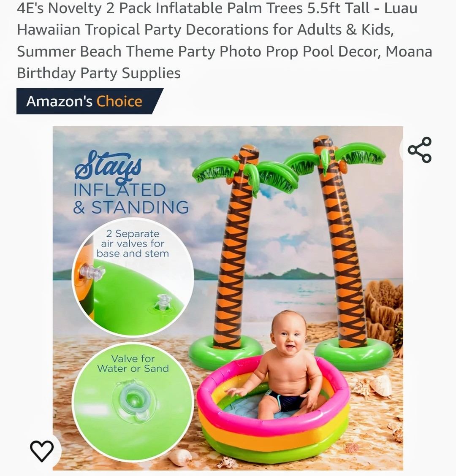Click the green base ring of the left palm

point(225,353)
